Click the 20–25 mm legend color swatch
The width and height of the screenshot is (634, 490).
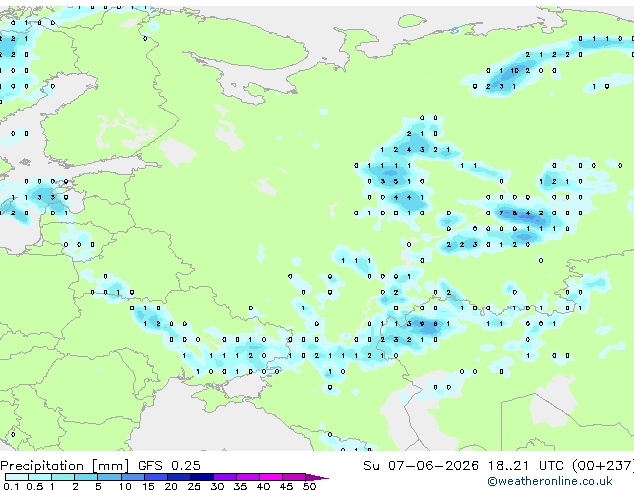pyautogui.click(x=178, y=477)
